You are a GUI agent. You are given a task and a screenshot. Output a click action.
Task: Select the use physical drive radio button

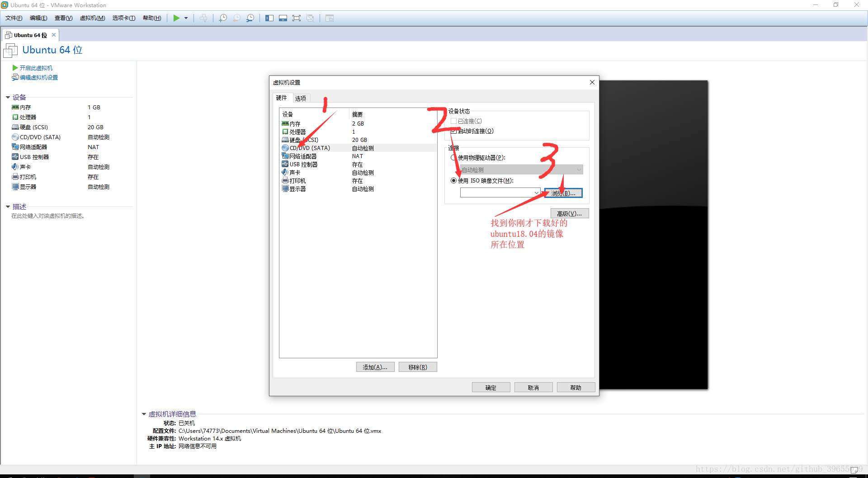(x=453, y=158)
